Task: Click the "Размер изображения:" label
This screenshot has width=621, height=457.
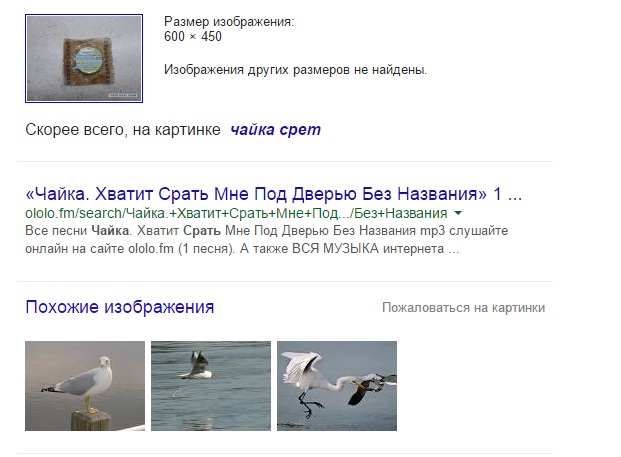Action: [x=229, y=21]
